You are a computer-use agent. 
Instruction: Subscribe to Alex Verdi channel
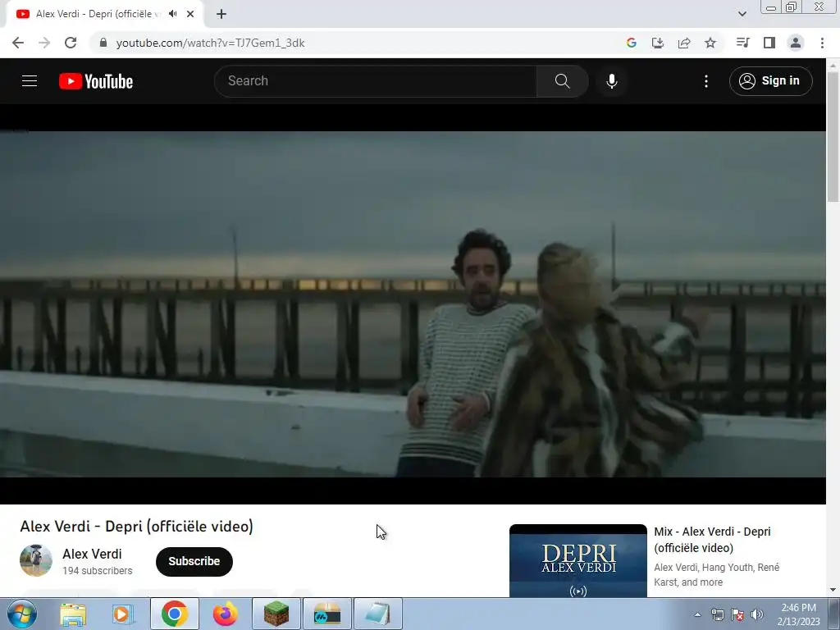click(x=194, y=561)
